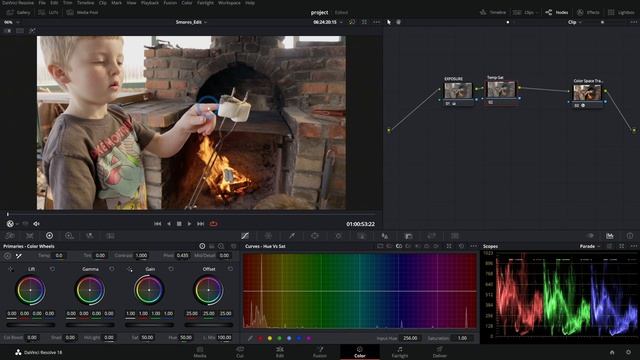Open the HDR palette
640x360 pixels.
pos(69,236)
